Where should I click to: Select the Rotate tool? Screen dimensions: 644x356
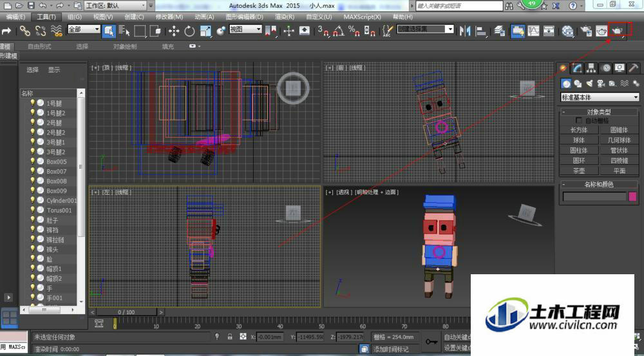(189, 31)
